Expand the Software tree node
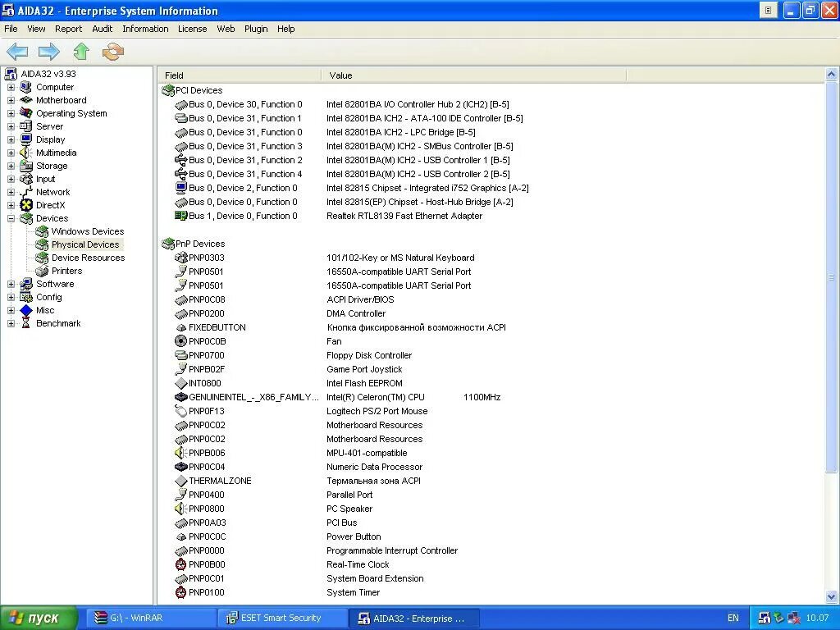Image resolution: width=840 pixels, height=630 pixels. click(x=11, y=284)
